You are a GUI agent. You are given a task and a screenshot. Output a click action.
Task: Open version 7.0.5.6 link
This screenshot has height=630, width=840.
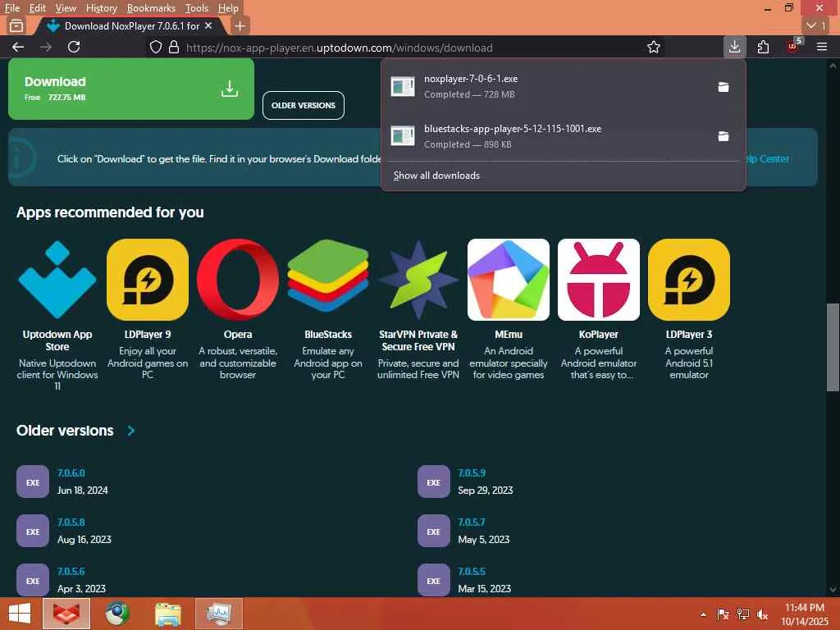[71, 572]
